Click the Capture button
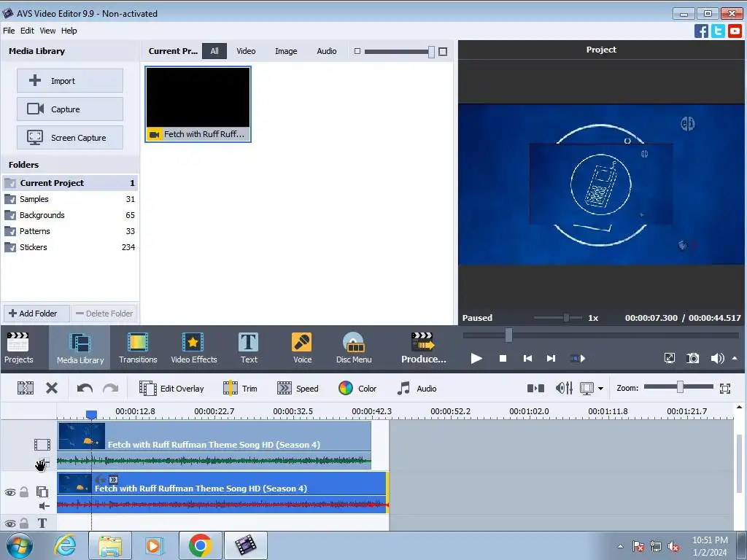Image resolution: width=747 pixels, height=560 pixels. pyautogui.click(x=70, y=109)
